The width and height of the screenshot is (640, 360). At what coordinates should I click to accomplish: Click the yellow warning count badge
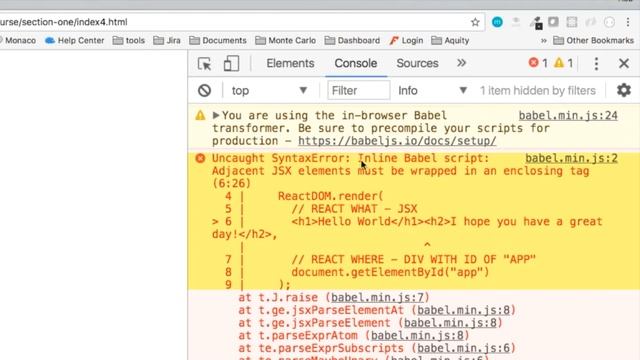(564, 63)
